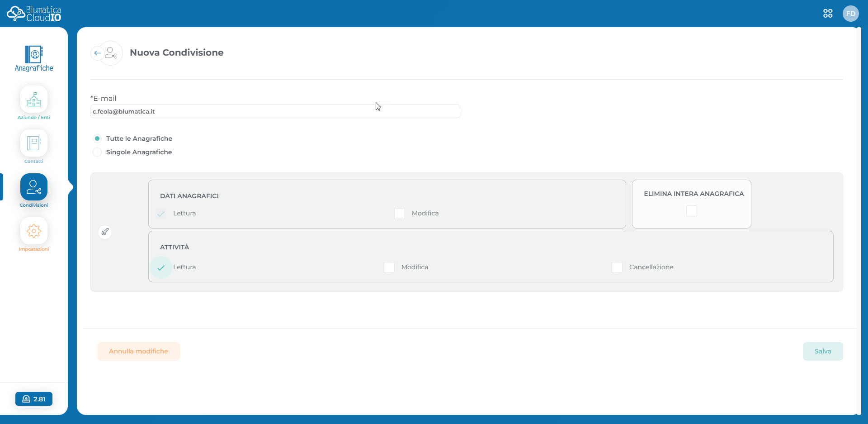868x424 pixels.
Task: Enable Modifica under Attività
Action: coord(389,267)
